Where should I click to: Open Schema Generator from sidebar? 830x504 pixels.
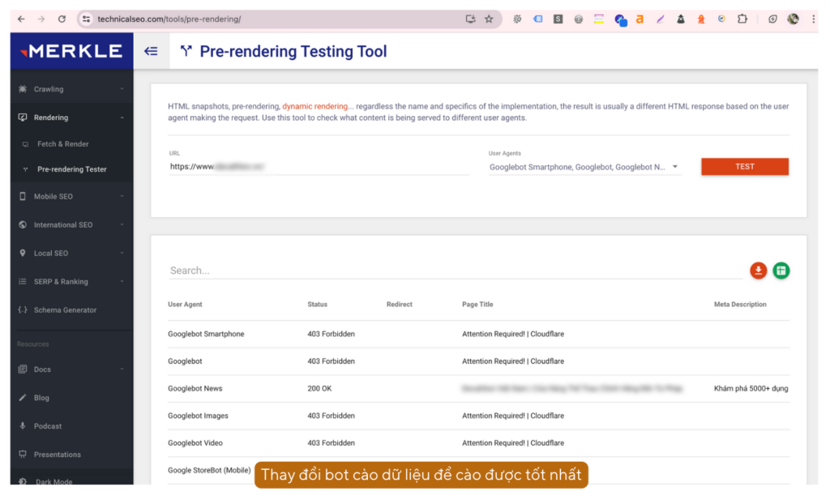(x=65, y=310)
